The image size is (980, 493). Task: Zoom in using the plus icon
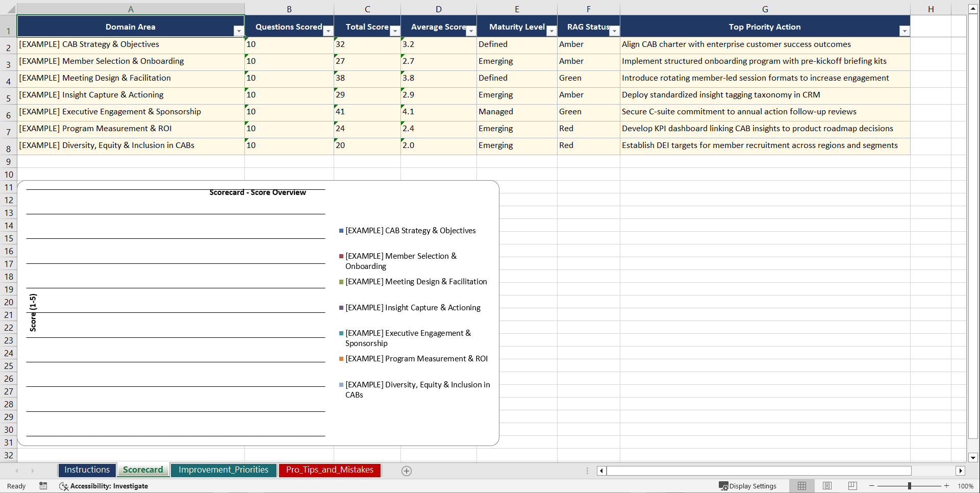tap(946, 486)
